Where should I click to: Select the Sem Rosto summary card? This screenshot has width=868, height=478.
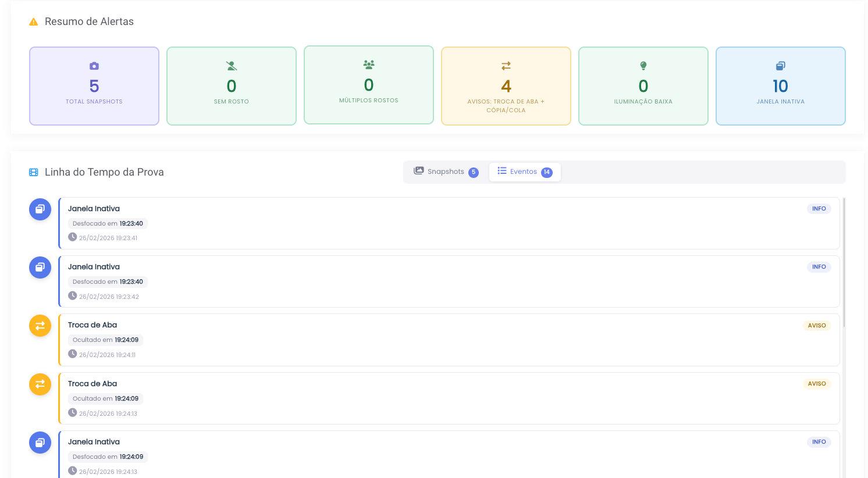point(232,86)
